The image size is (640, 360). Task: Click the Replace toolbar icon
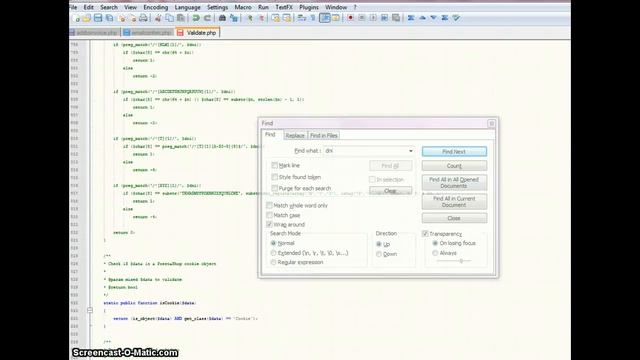[x=234, y=18]
